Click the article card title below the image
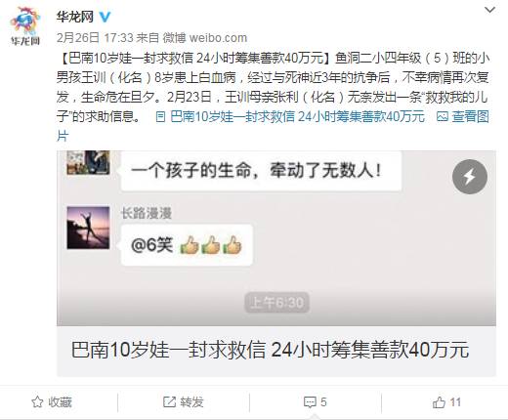 270,350
